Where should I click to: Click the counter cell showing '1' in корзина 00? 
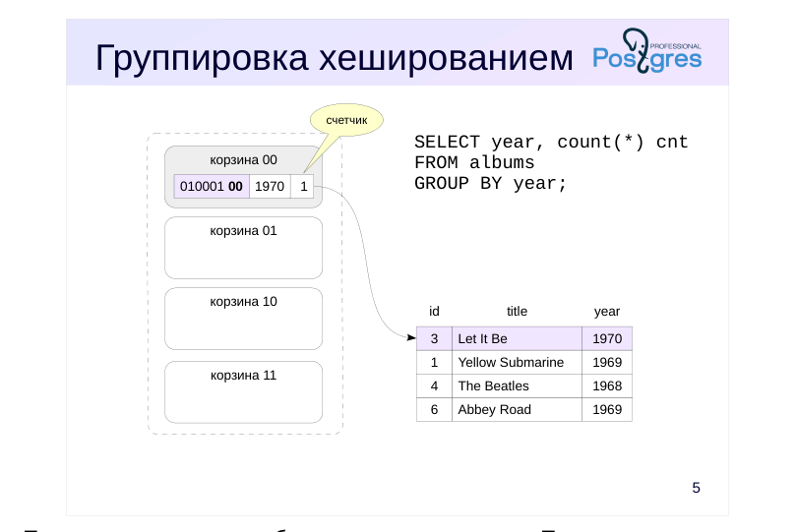pos(303,186)
